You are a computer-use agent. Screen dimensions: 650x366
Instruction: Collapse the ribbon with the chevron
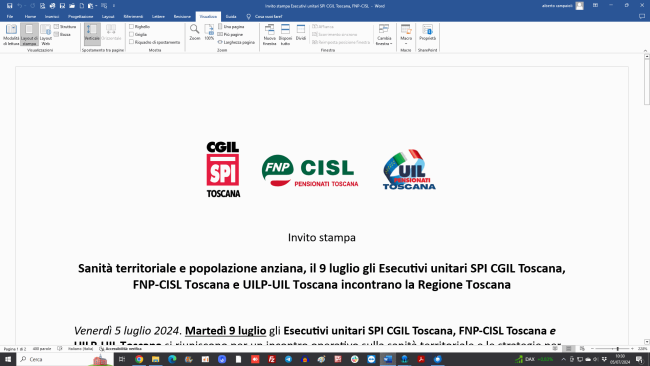coord(645,51)
